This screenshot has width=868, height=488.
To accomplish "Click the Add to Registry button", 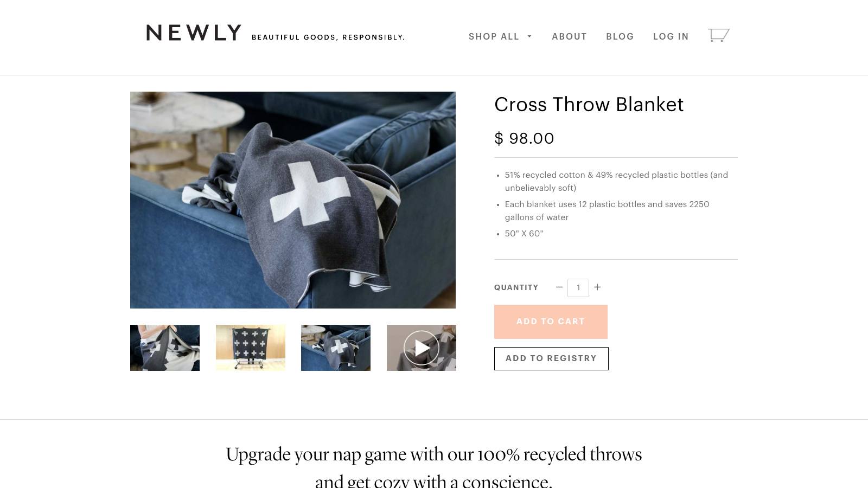I will coord(551,358).
